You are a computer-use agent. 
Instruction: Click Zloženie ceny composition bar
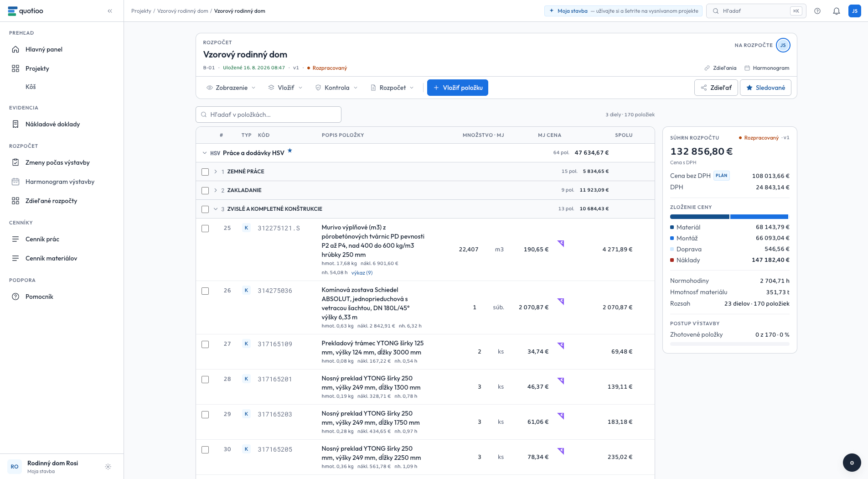pos(729,217)
